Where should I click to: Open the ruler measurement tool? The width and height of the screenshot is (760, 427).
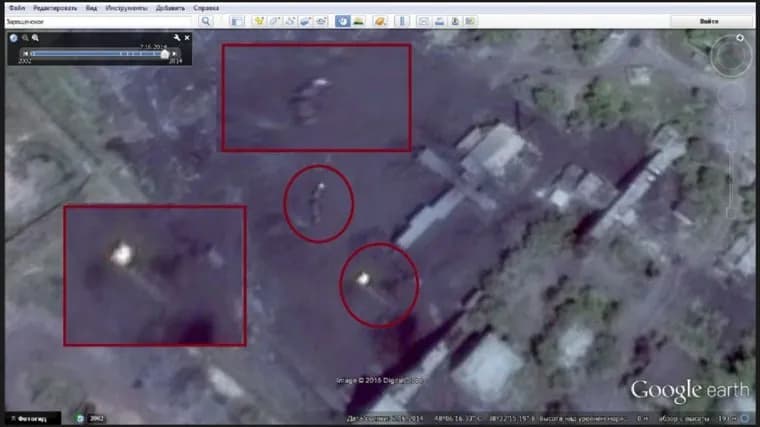402,21
